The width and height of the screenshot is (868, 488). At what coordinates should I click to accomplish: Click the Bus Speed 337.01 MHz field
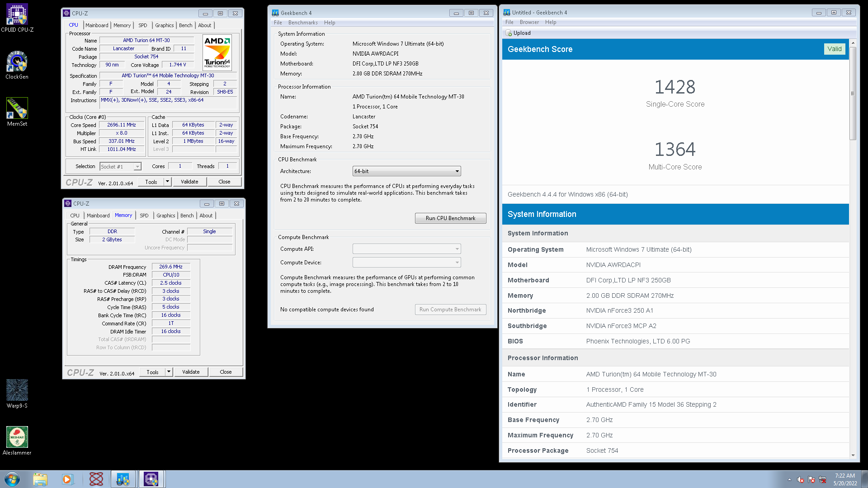click(x=121, y=141)
